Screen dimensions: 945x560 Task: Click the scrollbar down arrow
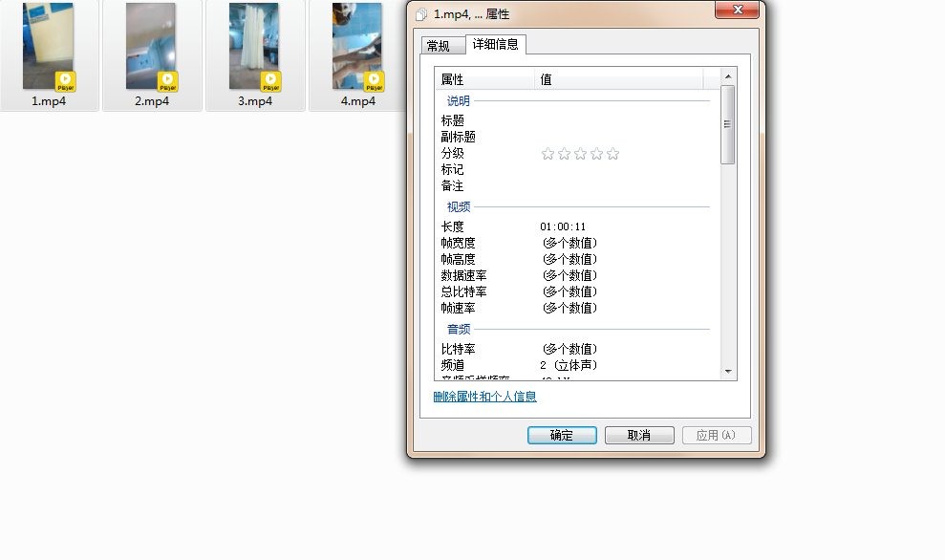pos(728,372)
